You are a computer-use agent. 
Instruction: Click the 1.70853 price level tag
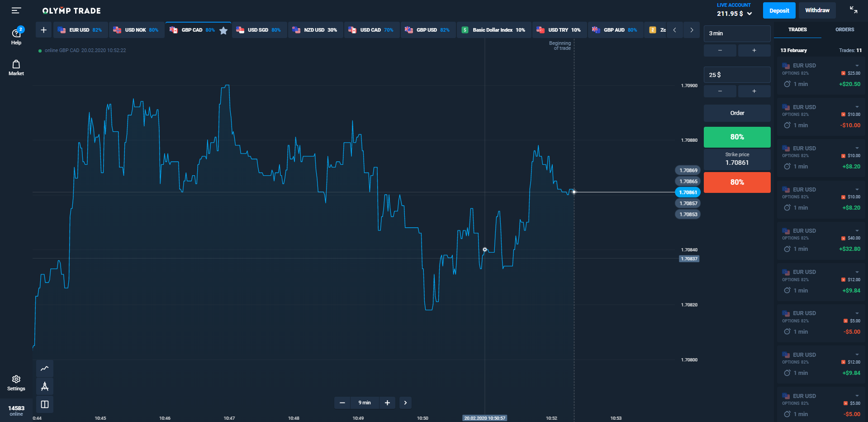688,214
